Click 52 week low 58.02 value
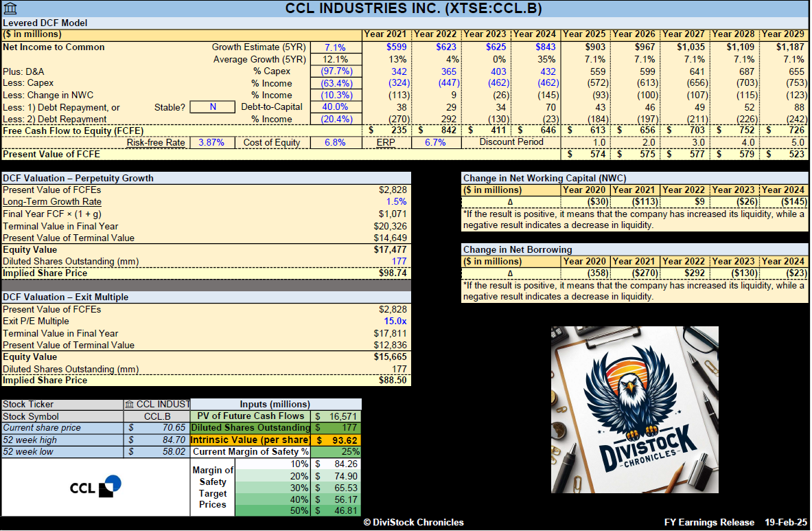Screen dimensions: 812x531 click(157, 452)
